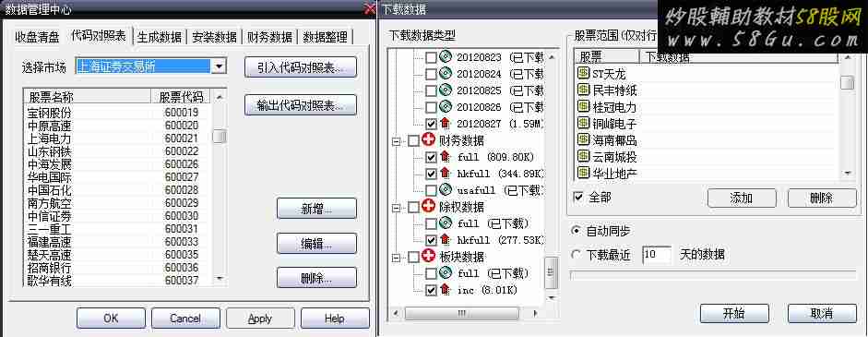Click the Cancel button
Image resolution: width=868 pixels, height=337 pixels.
(185, 319)
